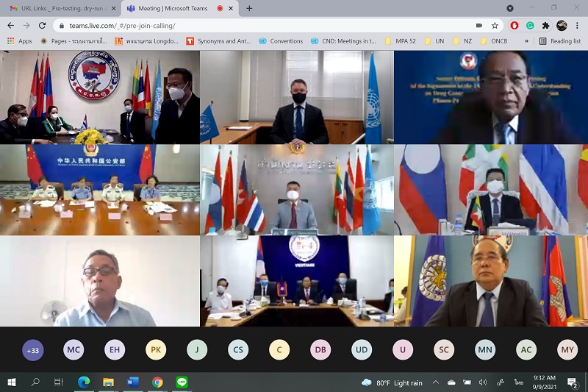588x392 pixels.
Task: Toggle the taskbar volume icon
Action: 483,382
